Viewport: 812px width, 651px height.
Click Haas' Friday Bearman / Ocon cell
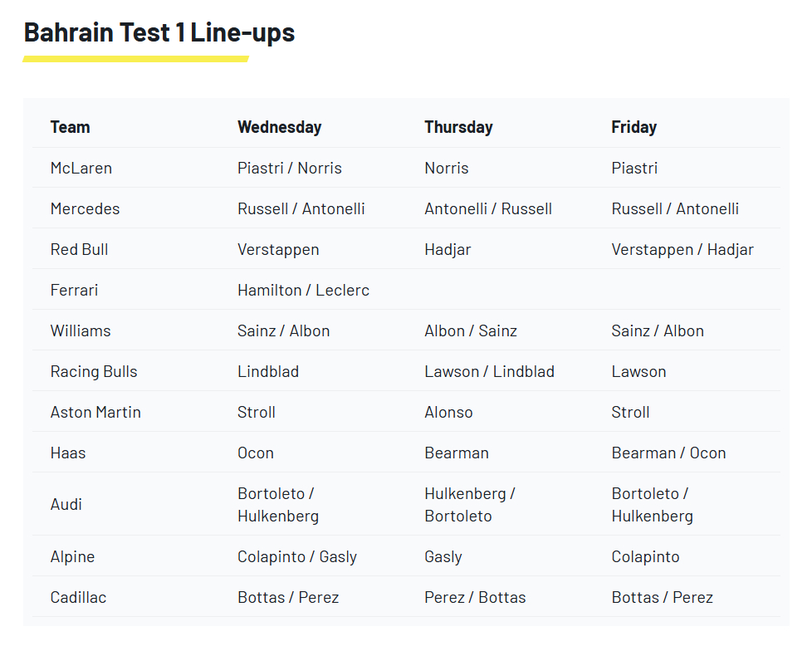point(668,453)
